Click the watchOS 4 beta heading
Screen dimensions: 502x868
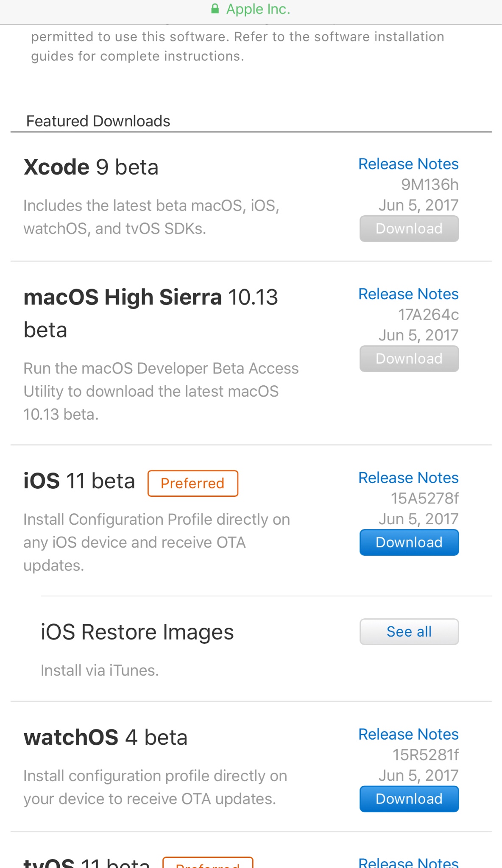106,737
